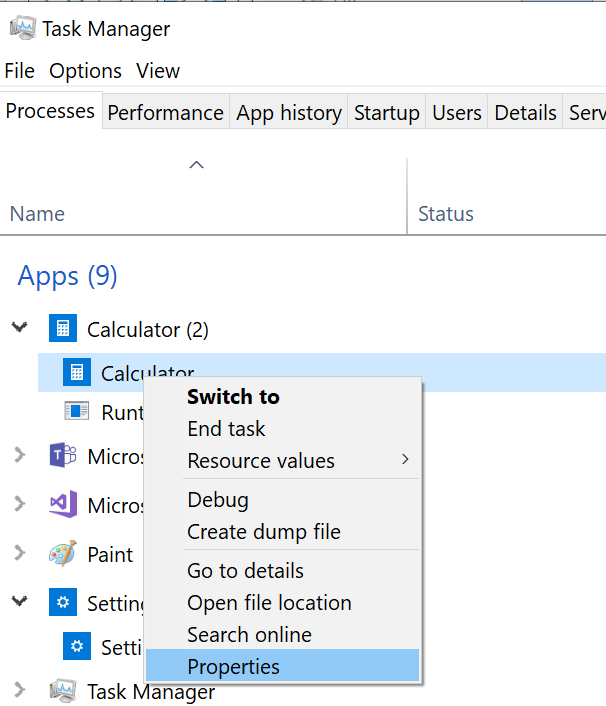Viewport: 606px width, 706px height.
Task: Choose End task in context menu
Action: click(283, 429)
